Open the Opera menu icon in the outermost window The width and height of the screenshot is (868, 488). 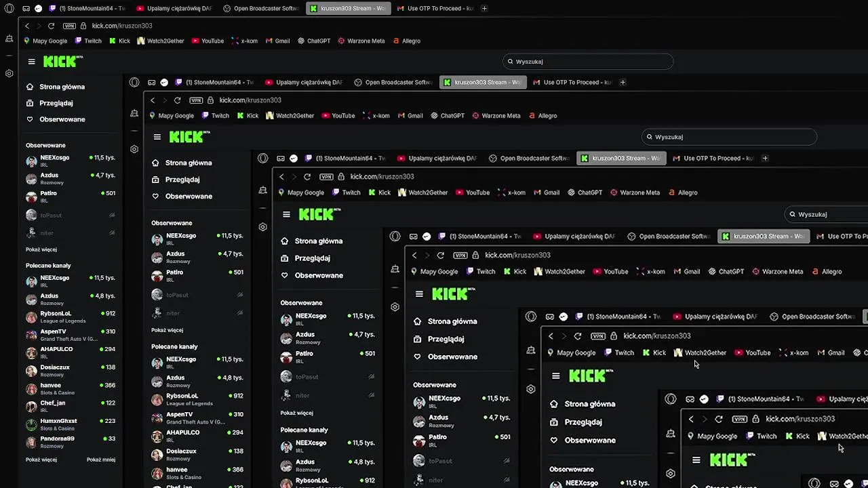[x=9, y=8]
